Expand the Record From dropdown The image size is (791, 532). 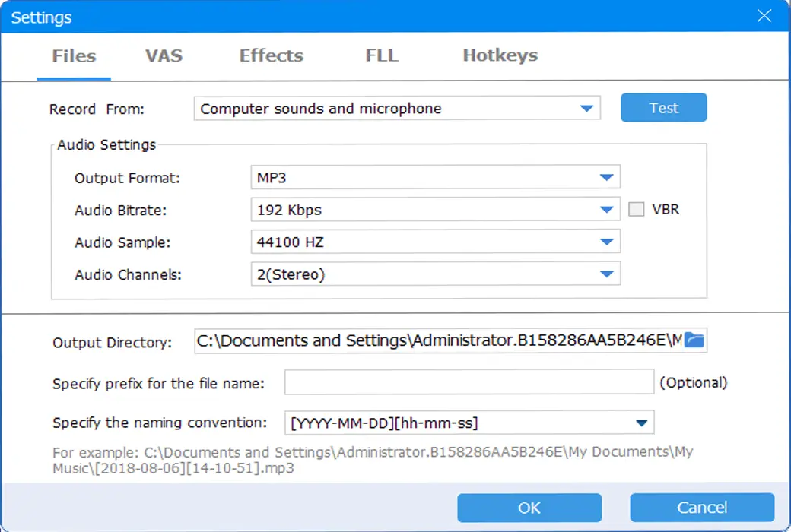click(x=397, y=108)
